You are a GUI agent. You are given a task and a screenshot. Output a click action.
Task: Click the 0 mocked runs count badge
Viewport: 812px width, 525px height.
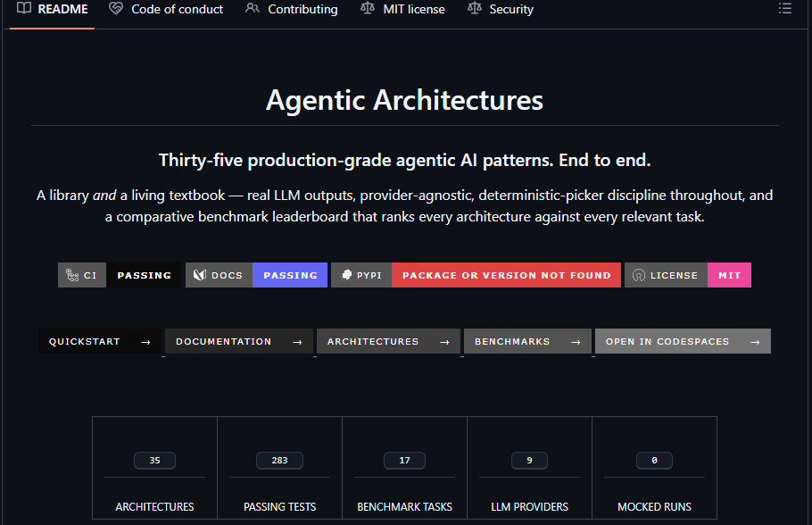pos(655,460)
